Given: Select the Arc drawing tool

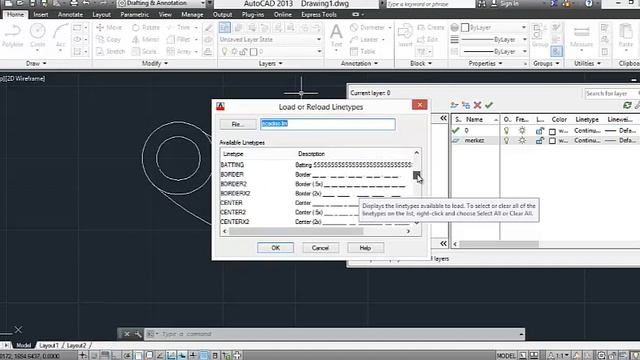Looking at the screenshot, I should click(60, 36).
